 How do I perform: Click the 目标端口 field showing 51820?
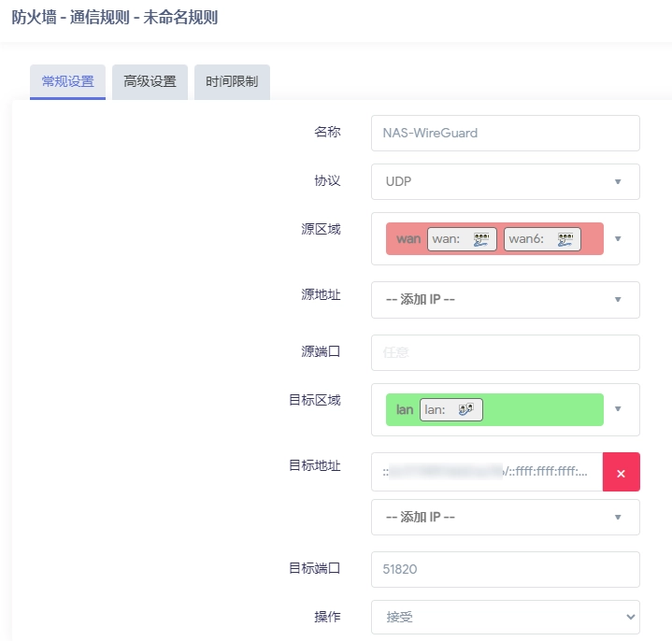click(x=506, y=569)
